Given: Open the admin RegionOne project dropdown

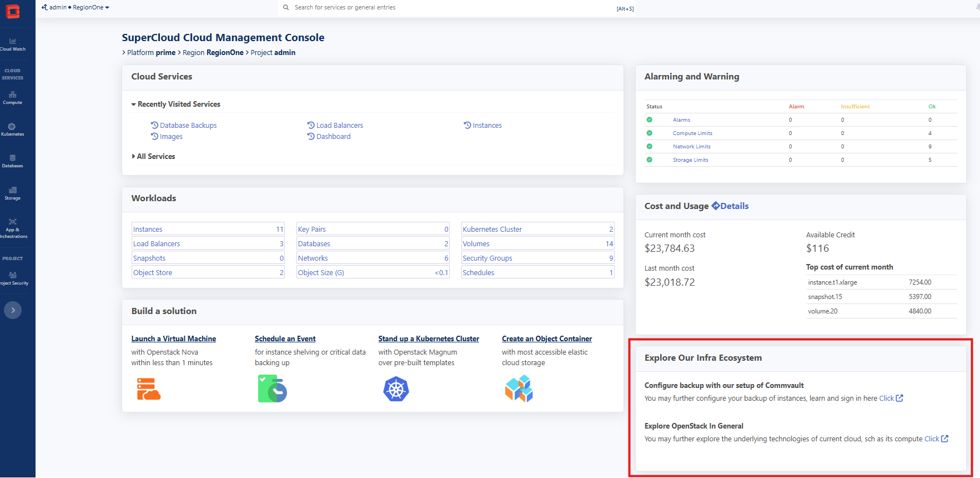Looking at the screenshot, I should tap(76, 7).
